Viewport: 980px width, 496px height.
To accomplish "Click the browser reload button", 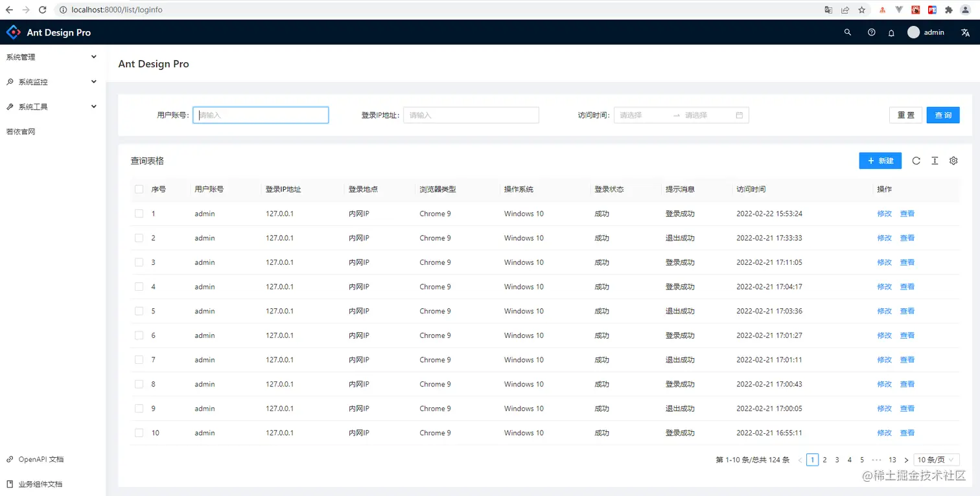I will pyautogui.click(x=42, y=10).
